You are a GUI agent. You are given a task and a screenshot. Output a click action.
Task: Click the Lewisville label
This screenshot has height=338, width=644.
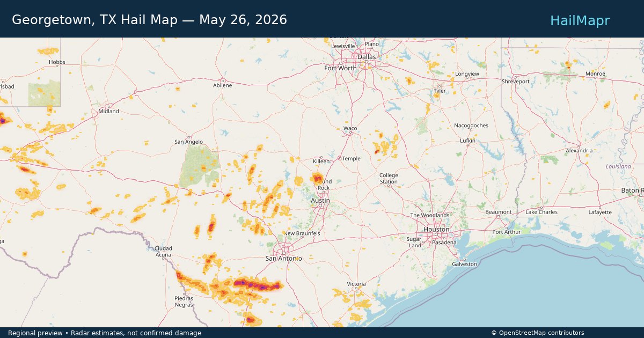tap(343, 46)
